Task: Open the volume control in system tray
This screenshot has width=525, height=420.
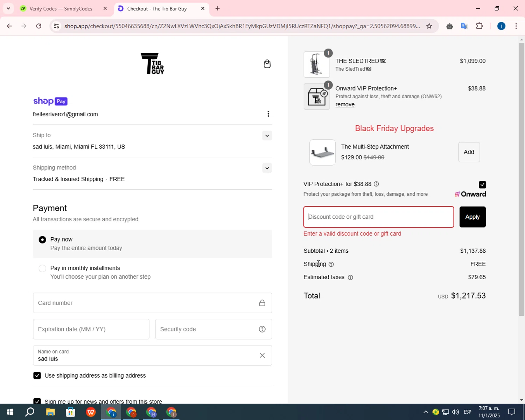Action: [455, 412]
